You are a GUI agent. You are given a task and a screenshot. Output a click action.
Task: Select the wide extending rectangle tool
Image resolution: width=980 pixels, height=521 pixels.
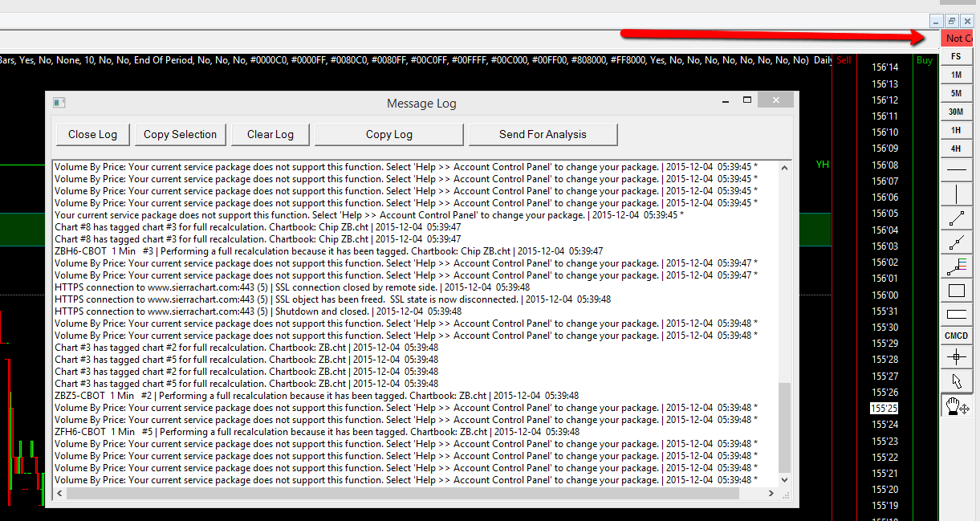click(x=956, y=314)
